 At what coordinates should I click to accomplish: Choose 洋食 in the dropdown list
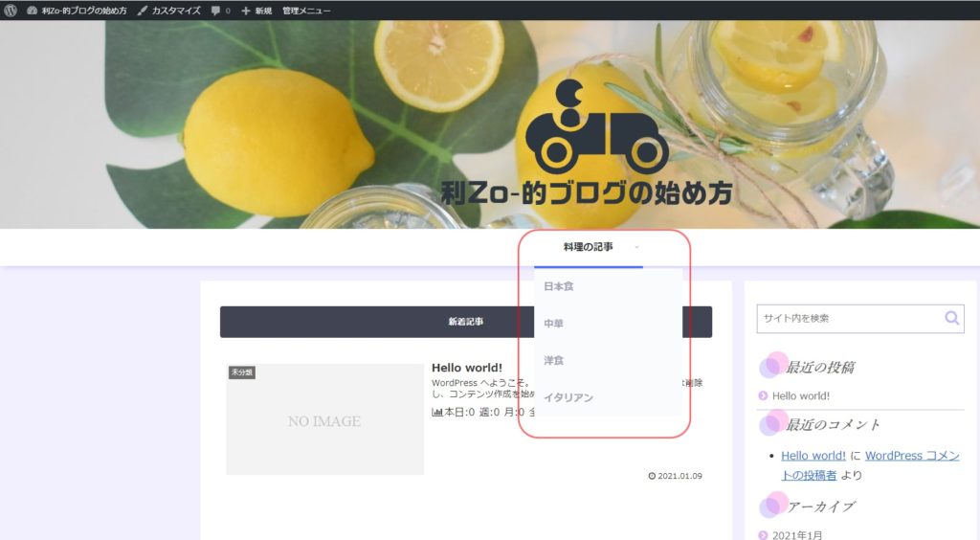(x=553, y=361)
